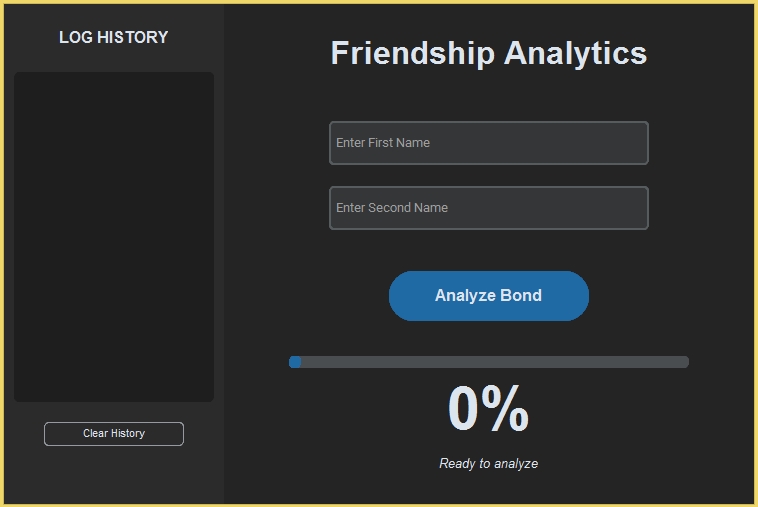Click the word Friendship in the title

pos(412,53)
